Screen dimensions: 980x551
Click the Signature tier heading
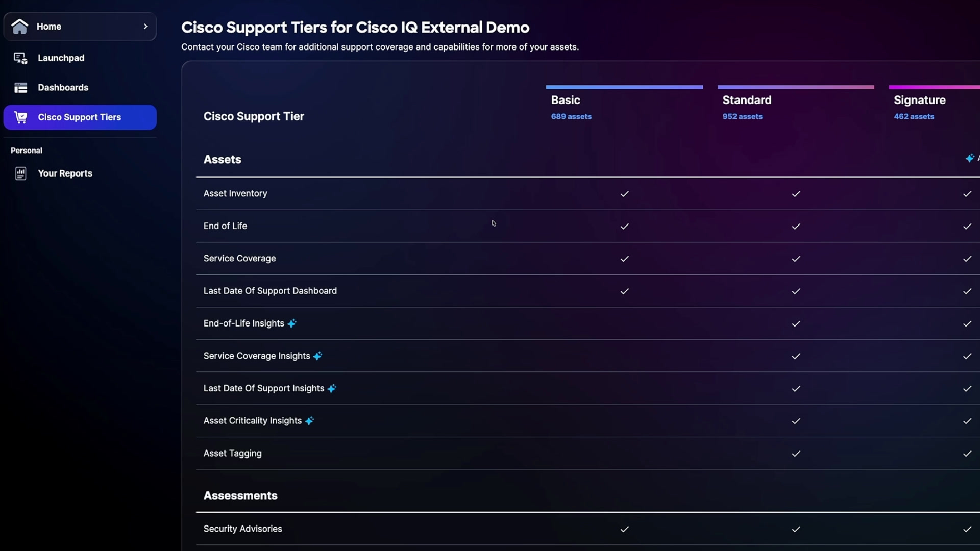click(x=920, y=100)
